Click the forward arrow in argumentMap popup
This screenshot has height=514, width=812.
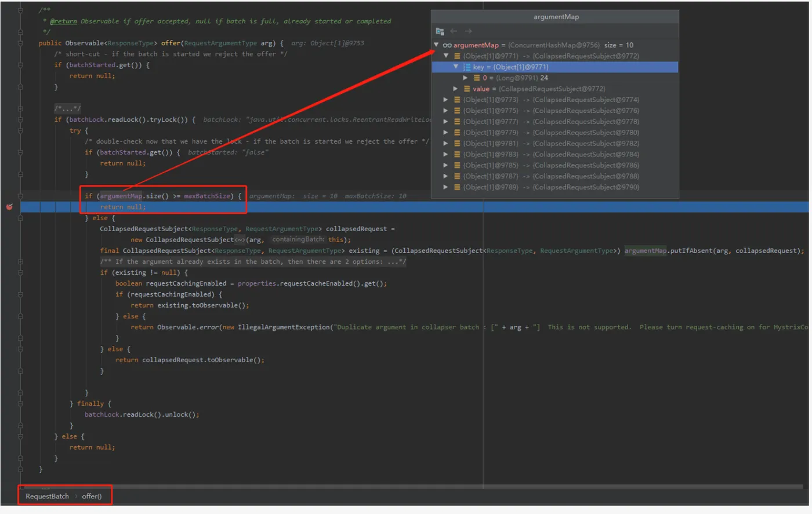point(468,31)
